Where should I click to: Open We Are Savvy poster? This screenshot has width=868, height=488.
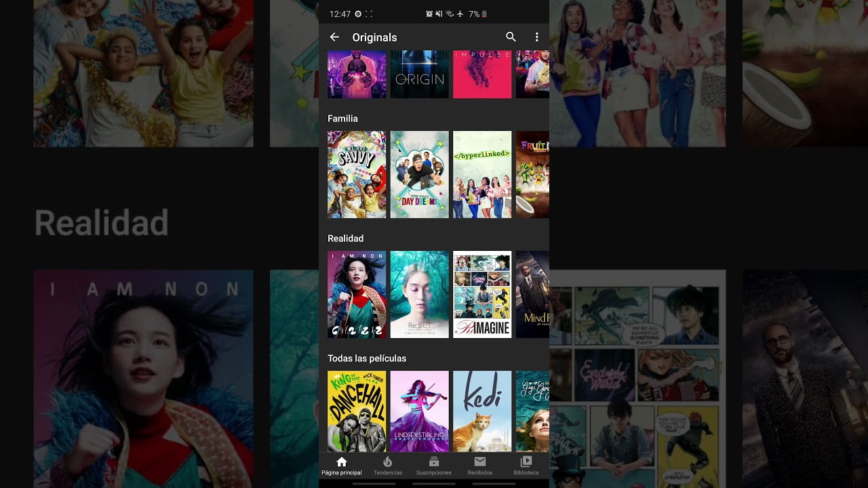357,175
